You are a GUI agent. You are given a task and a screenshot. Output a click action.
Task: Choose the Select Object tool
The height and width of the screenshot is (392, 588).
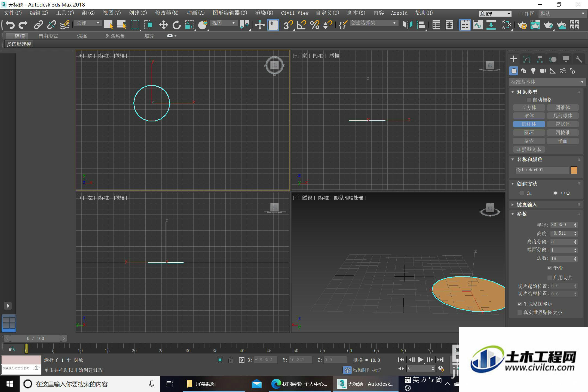tap(108, 25)
